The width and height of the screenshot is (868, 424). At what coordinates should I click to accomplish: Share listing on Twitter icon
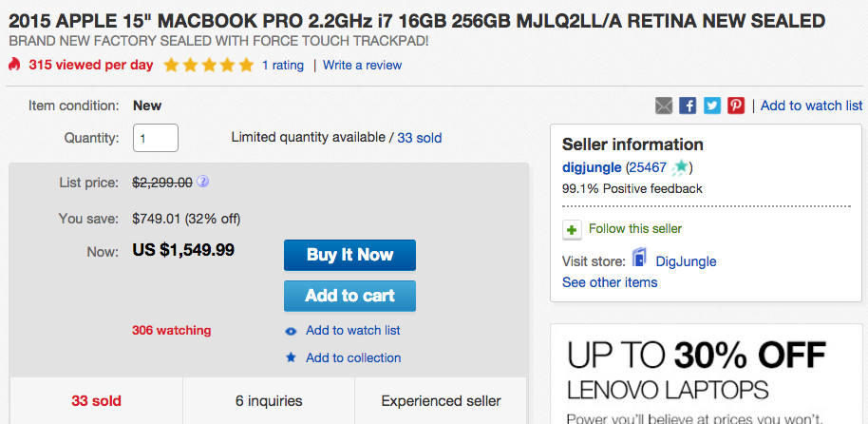(x=712, y=106)
